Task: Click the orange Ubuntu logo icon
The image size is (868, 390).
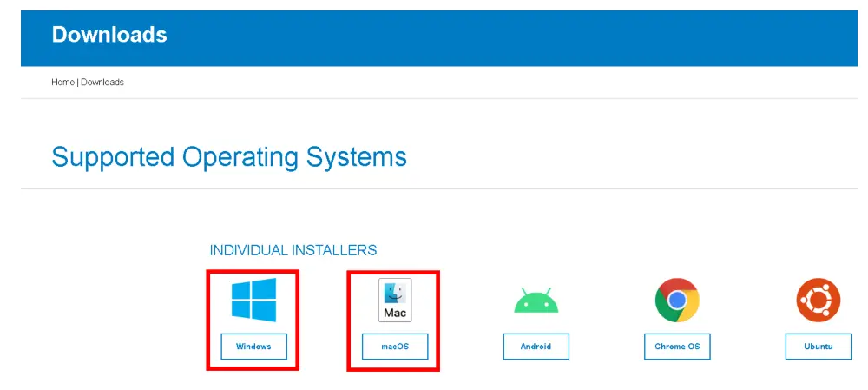Action: (x=819, y=300)
